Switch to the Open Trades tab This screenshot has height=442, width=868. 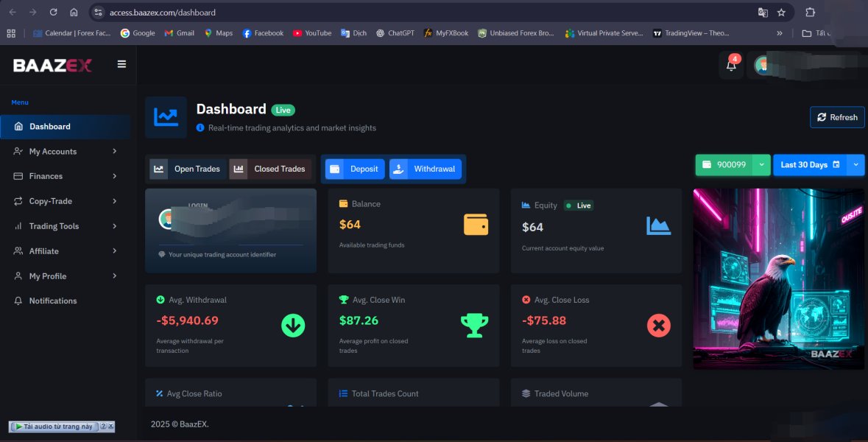click(x=188, y=169)
